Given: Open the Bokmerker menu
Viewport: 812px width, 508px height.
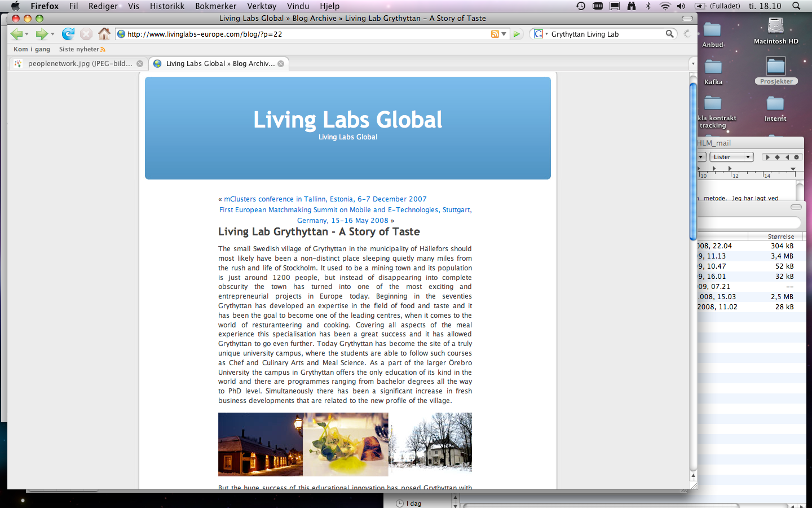Looking at the screenshot, I should coord(216,6).
